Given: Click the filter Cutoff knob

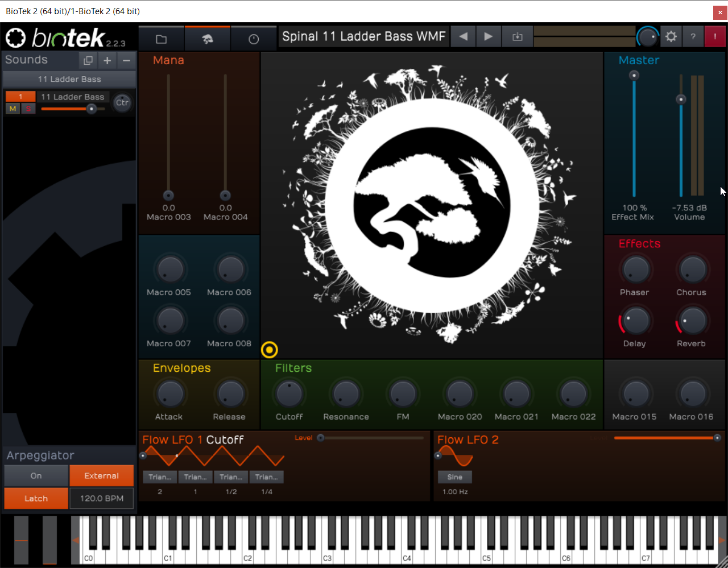Looking at the screenshot, I should pyautogui.click(x=289, y=393).
